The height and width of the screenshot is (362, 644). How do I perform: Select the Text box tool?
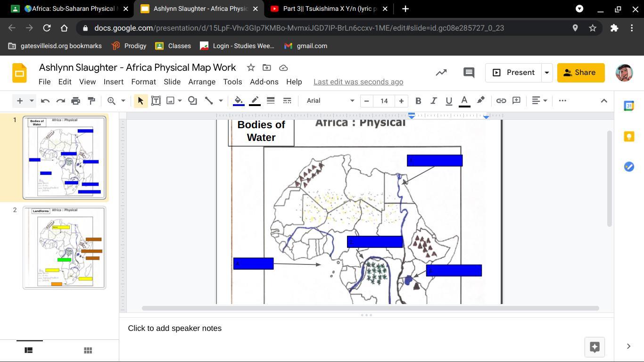tap(156, 100)
